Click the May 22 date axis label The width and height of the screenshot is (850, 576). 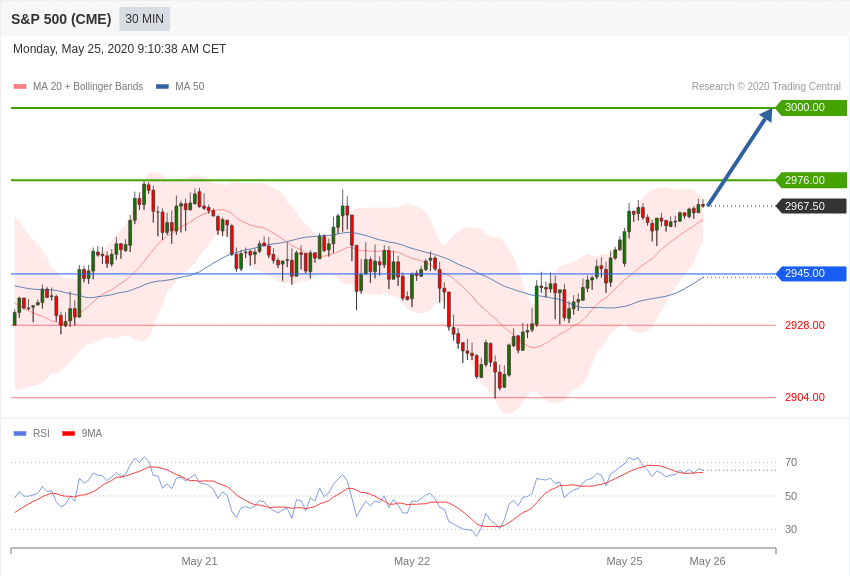(412, 561)
